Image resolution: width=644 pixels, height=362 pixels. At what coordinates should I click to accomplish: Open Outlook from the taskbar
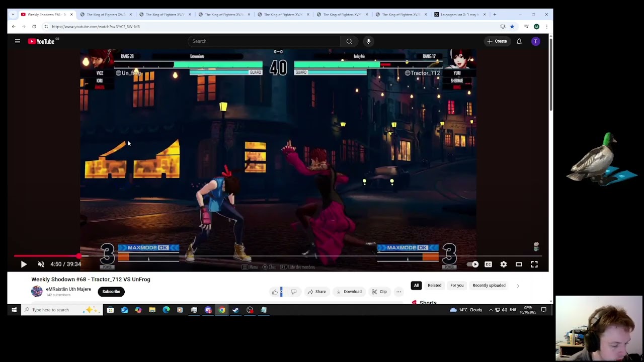pos(124,310)
